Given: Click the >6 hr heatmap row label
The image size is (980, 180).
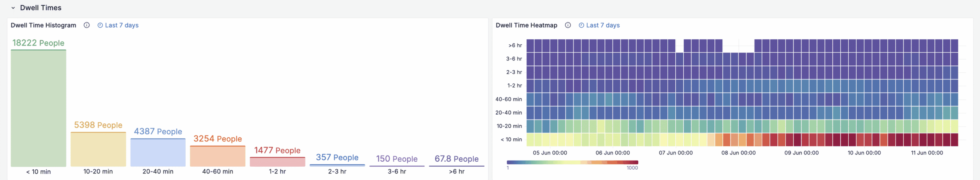Looking at the screenshot, I should [515, 45].
